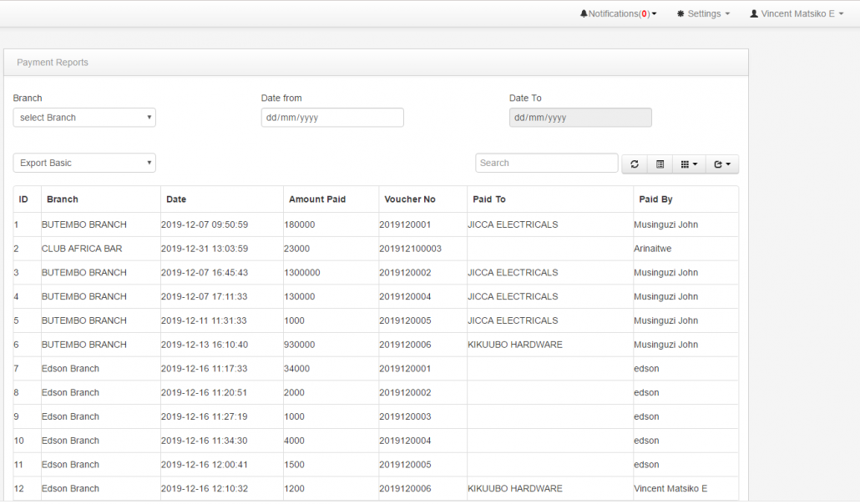Click the Date from input field
860x504 pixels.
click(332, 118)
